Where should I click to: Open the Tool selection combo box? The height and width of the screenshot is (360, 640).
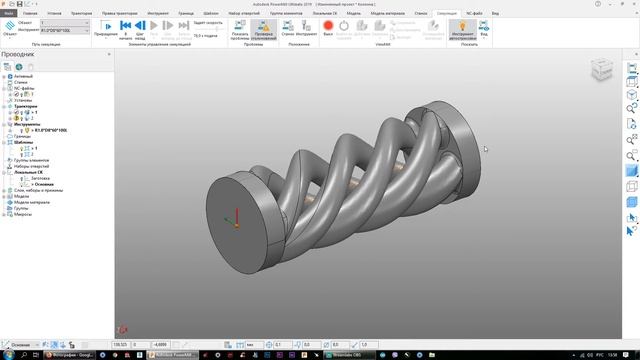click(64, 30)
